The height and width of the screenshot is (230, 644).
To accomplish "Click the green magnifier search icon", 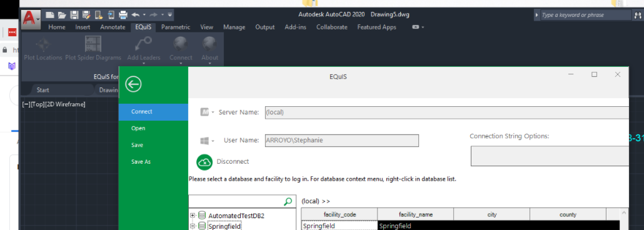I will (x=288, y=201).
